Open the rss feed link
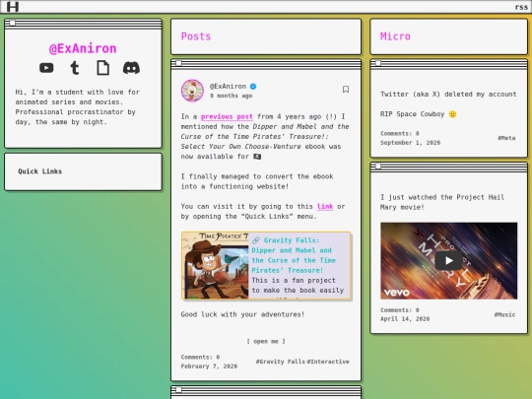This screenshot has height=399, width=532. [521, 7]
